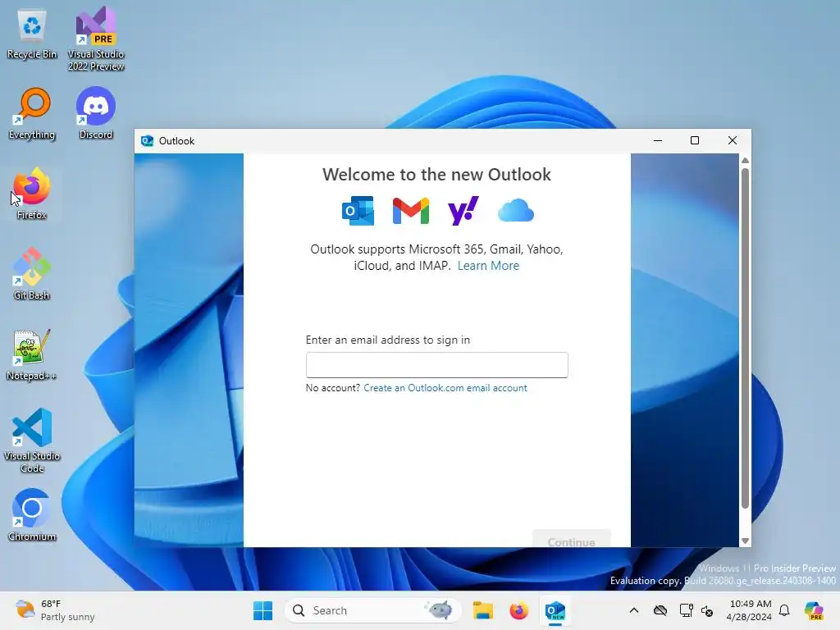
Task: Click the Yahoo logo icon
Action: pos(463,211)
